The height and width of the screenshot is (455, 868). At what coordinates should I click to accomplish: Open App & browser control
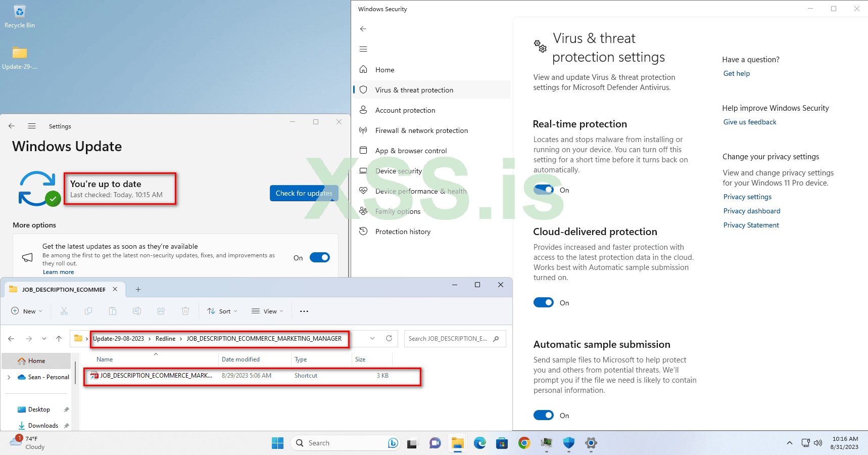(431, 151)
